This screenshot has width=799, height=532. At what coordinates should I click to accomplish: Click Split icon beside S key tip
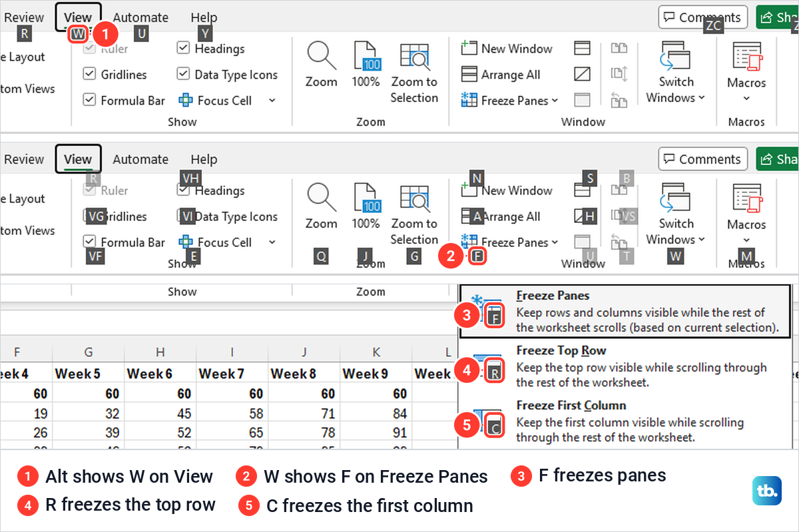coord(581,191)
